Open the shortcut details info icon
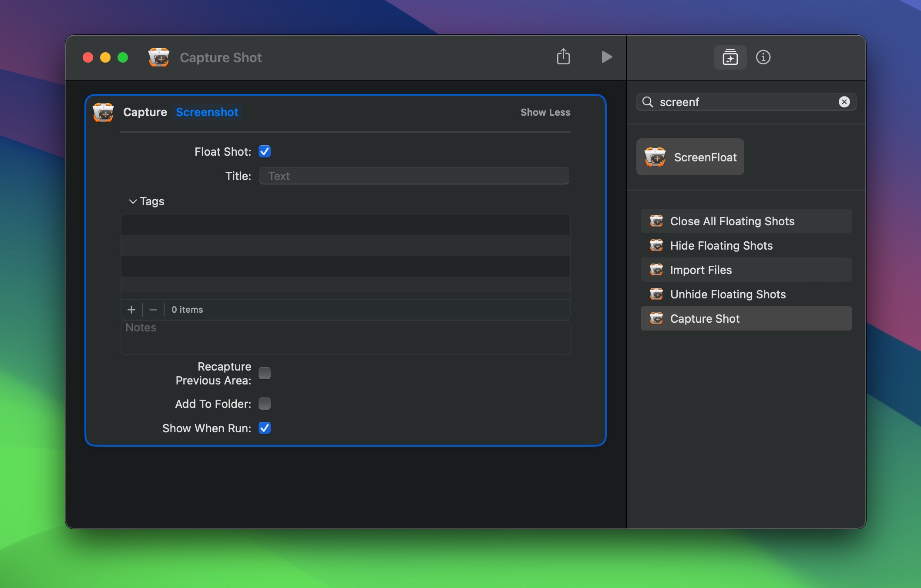Screen dimensions: 921x588 click(x=763, y=57)
